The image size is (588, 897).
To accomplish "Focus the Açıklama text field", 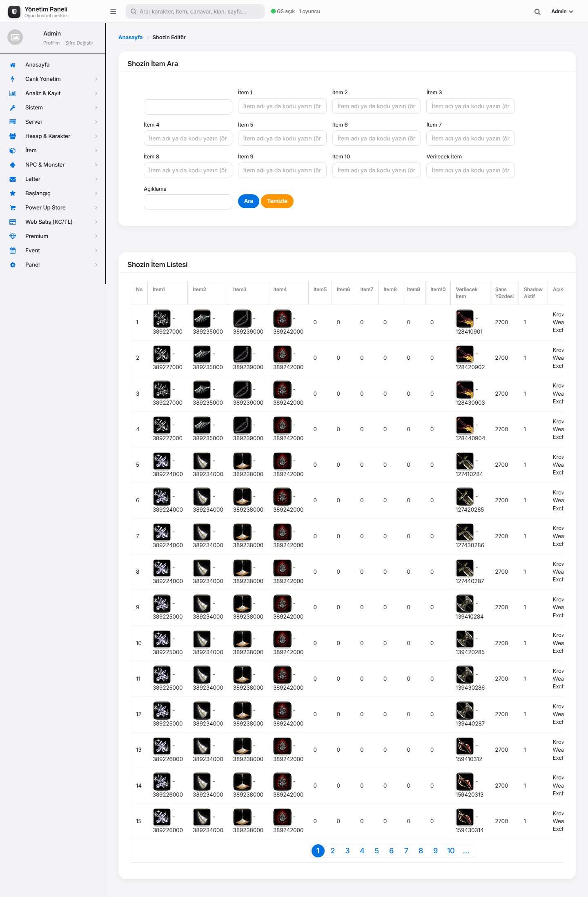I will pyautogui.click(x=188, y=202).
